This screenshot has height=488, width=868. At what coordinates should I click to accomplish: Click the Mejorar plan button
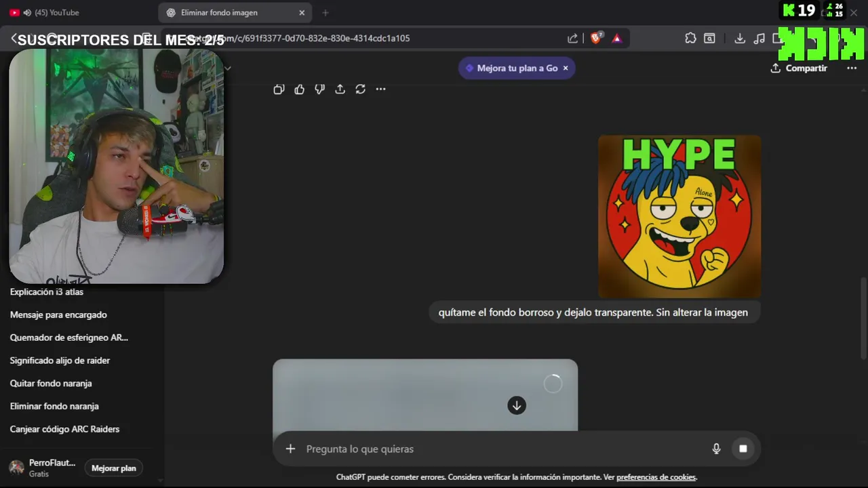click(114, 468)
